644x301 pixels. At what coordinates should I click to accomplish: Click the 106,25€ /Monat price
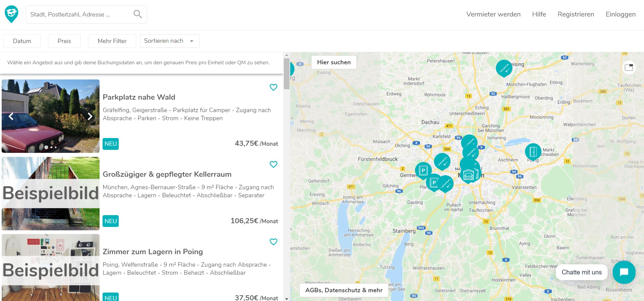(x=254, y=221)
